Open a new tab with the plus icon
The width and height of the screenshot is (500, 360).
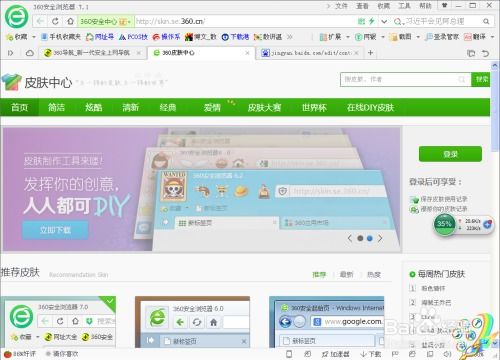(370, 53)
